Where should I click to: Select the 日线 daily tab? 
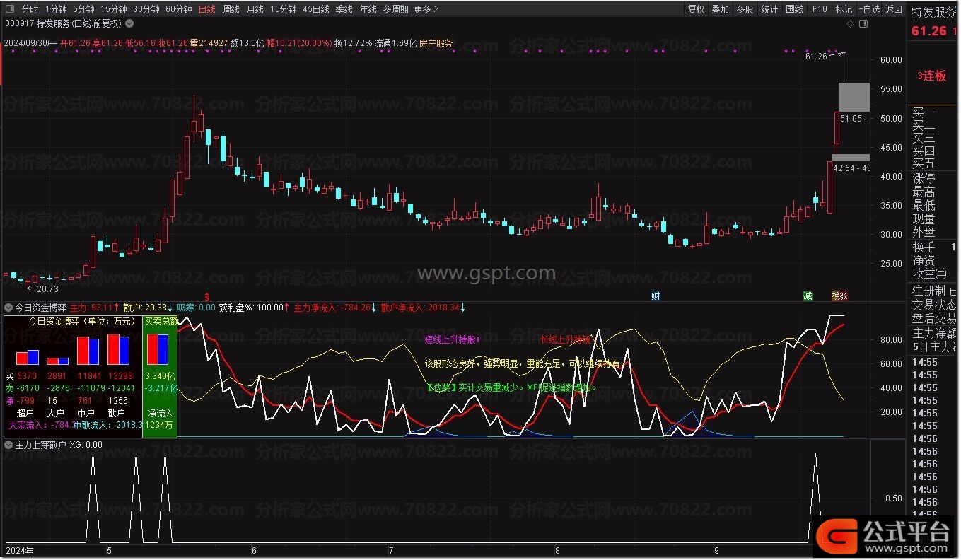[x=207, y=9]
